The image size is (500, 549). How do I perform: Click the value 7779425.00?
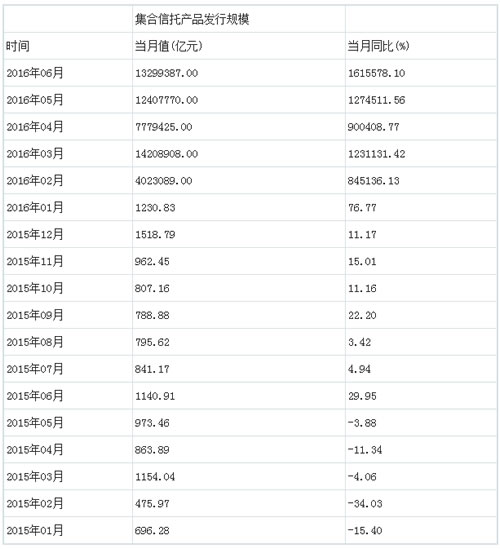pyautogui.click(x=164, y=127)
